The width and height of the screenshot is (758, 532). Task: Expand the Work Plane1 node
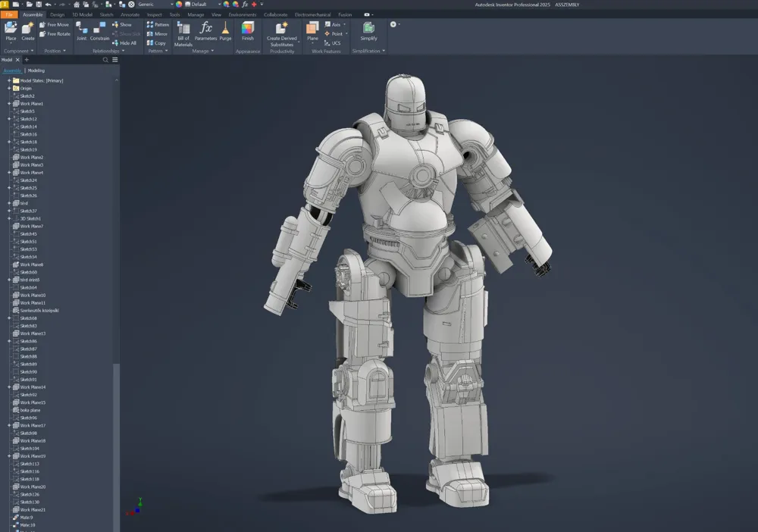click(8, 104)
